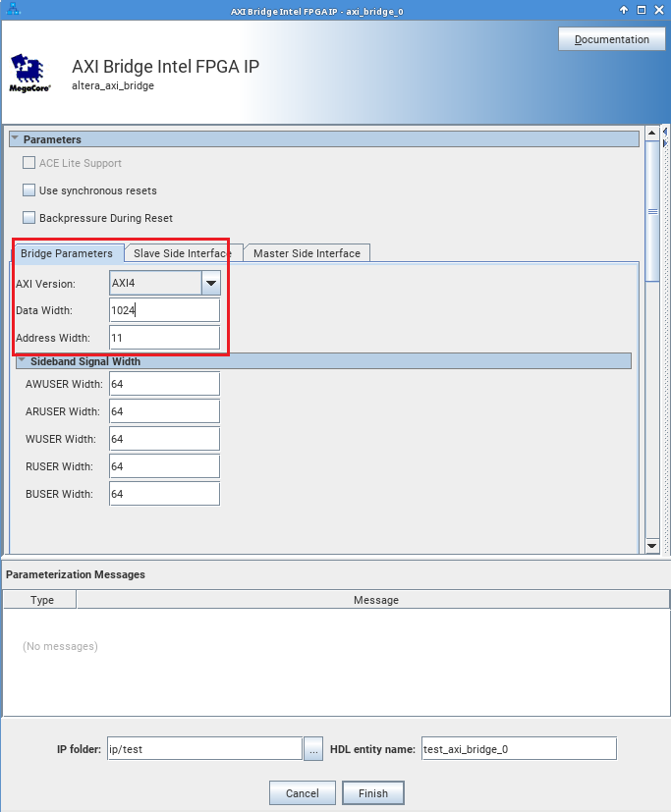The height and width of the screenshot is (812, 671).
Task: Click the MegaCore logo icon
Action: pos(30,73)
